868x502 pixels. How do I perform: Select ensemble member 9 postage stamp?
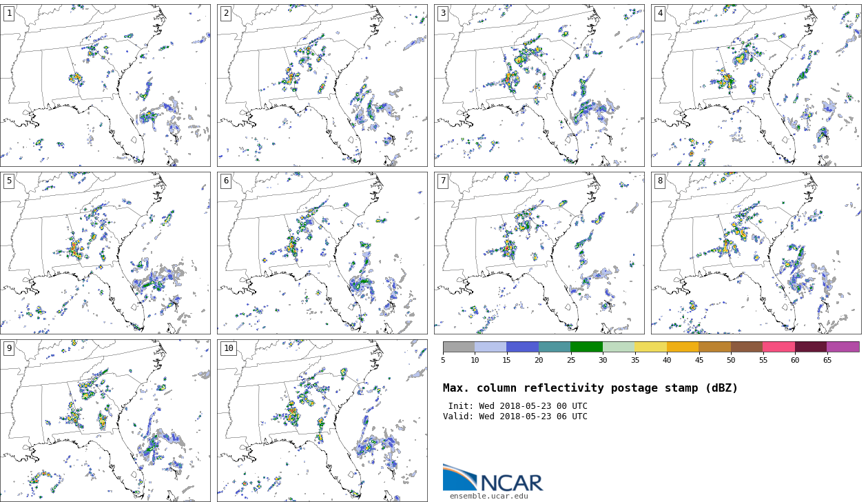point(105,420)
